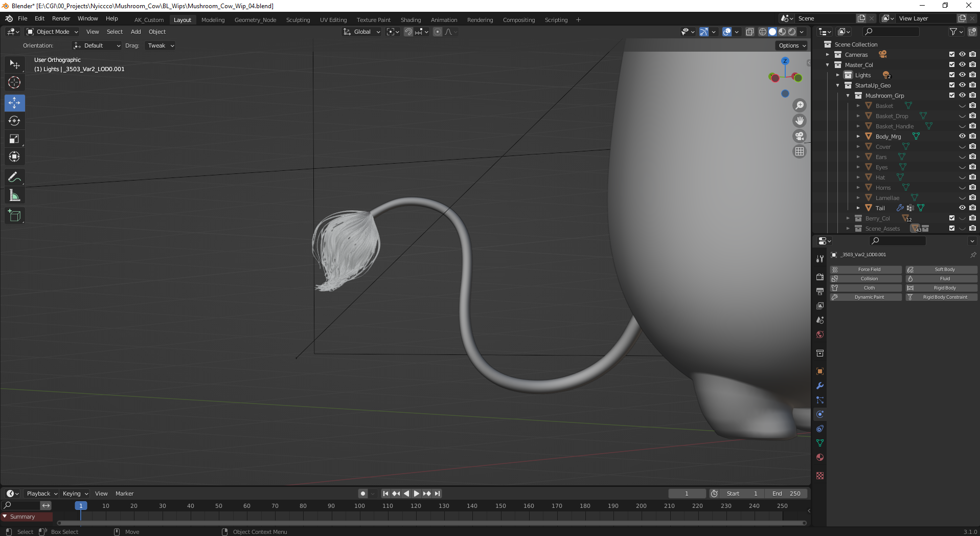Viewport: 980px width, 536px height.
Task: Open the viewport shading options dropdown arrow
Action: [802, 32]
